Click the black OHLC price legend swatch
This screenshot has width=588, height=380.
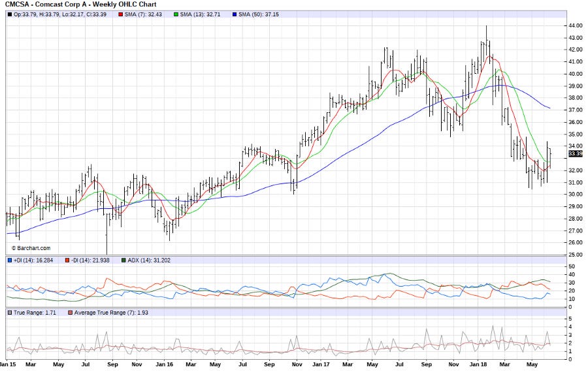point(10,14)
